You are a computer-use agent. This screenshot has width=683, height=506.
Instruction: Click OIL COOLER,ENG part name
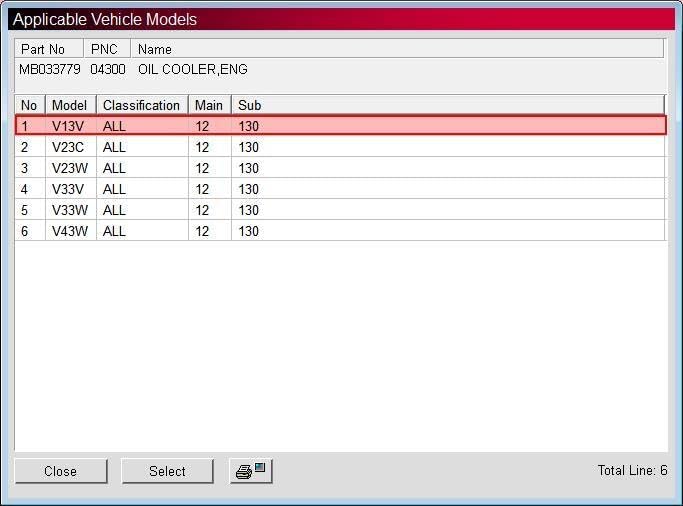[x=193, y=69]
